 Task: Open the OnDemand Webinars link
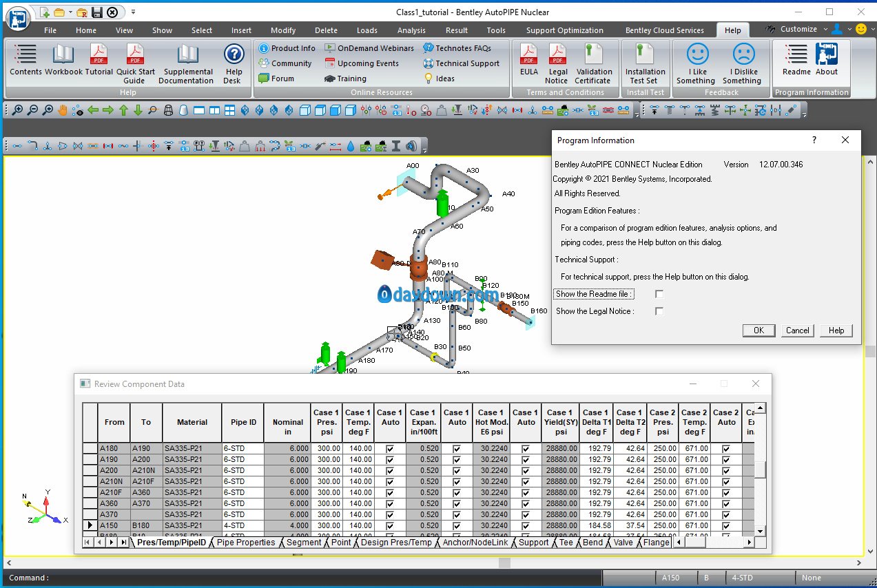pyautogui.click(x=369, y=48)
